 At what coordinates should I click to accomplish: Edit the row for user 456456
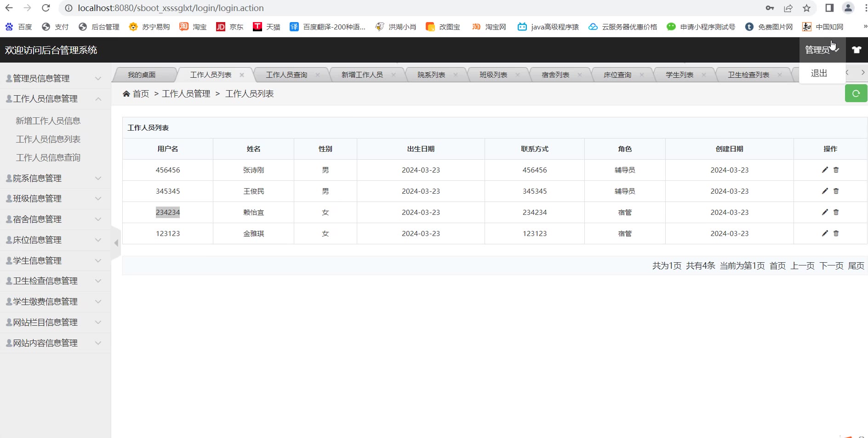[825, 170]
